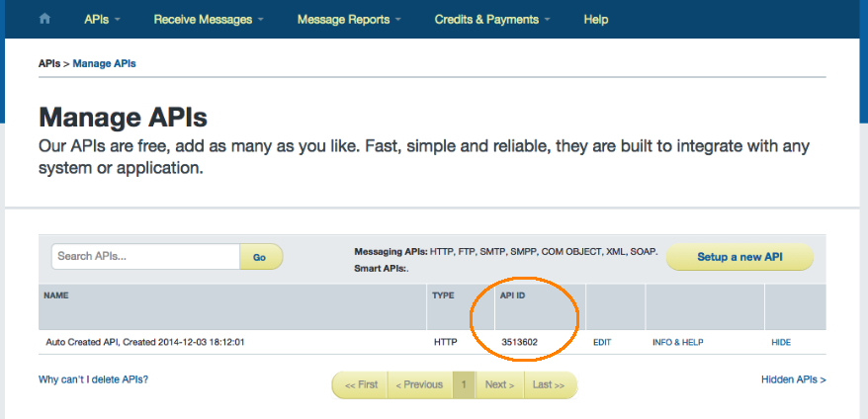Expand the Credits & Payments menu
Viewport: 868px width, 419px height.
point(492,20)
